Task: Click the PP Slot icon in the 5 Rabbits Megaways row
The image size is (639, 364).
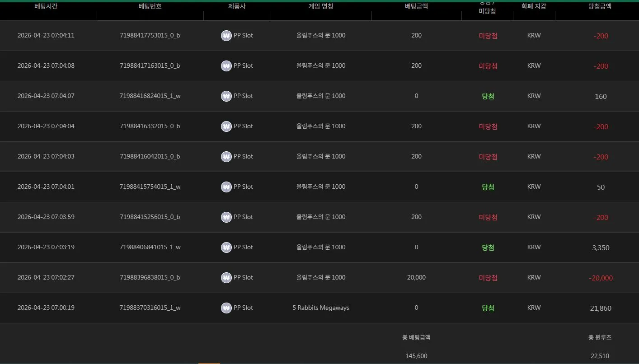Action: (x=226, y=308)
